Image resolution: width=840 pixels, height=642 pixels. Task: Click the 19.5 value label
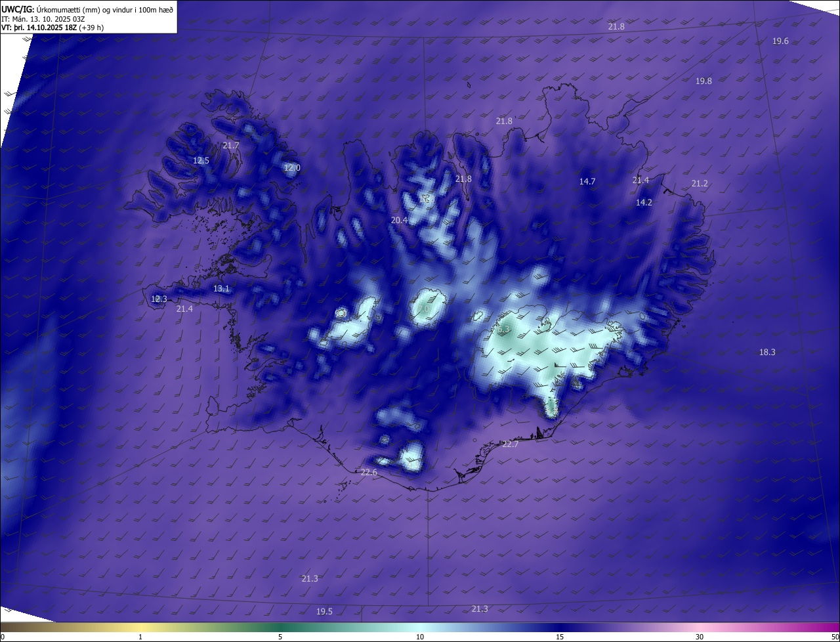click(324, 612)
